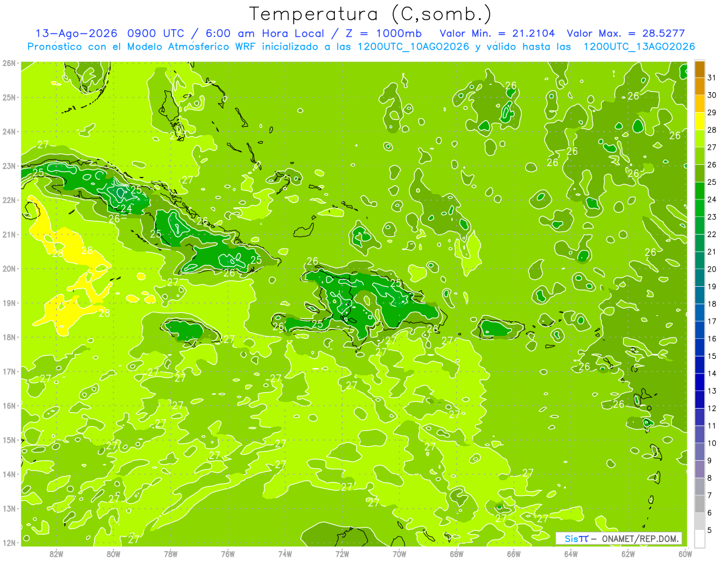Screen dimensions: 728x562
Task: Click the colorbar value label '8'
Action: 710,478
